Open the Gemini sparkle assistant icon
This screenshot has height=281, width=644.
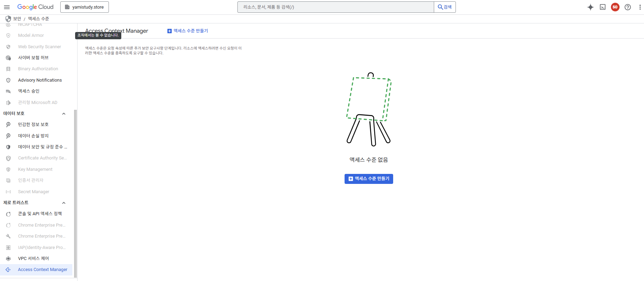590,7
